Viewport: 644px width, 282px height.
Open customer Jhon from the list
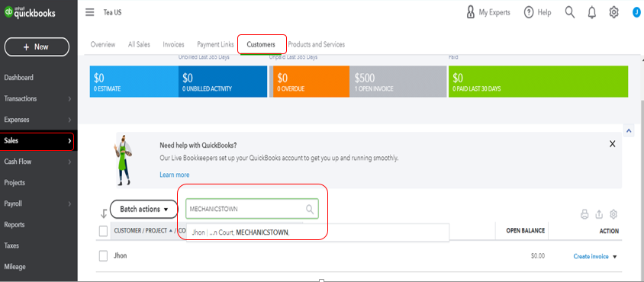coord(120,256)
